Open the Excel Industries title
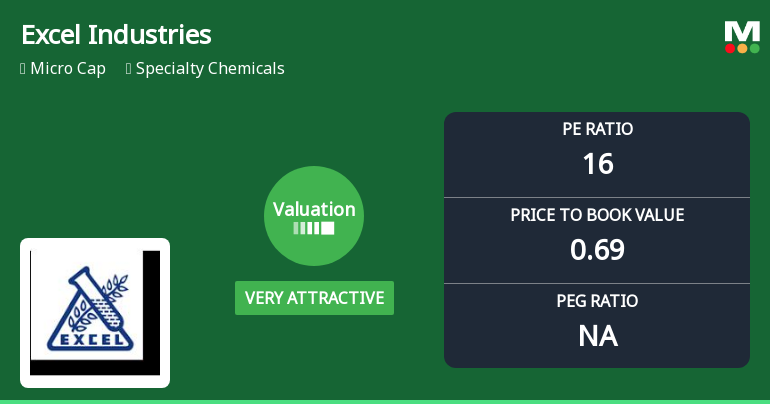 pyautogui.click(x=116, y=35)
